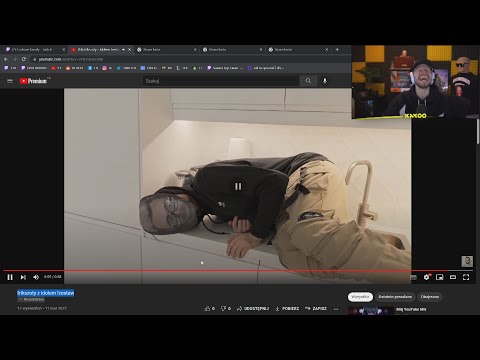Select the Obejrzane filter chip
Image resolution: width=480 pixels, height=360 pixels.
coord(430,297)
